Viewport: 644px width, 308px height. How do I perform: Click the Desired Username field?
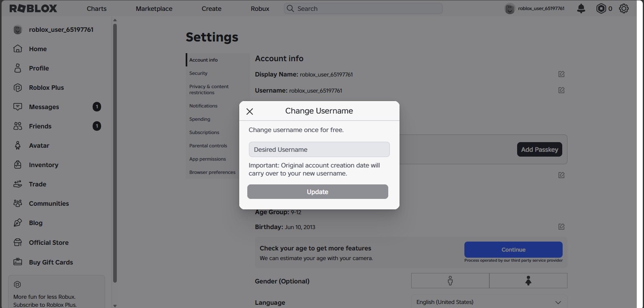click(319, 149)
